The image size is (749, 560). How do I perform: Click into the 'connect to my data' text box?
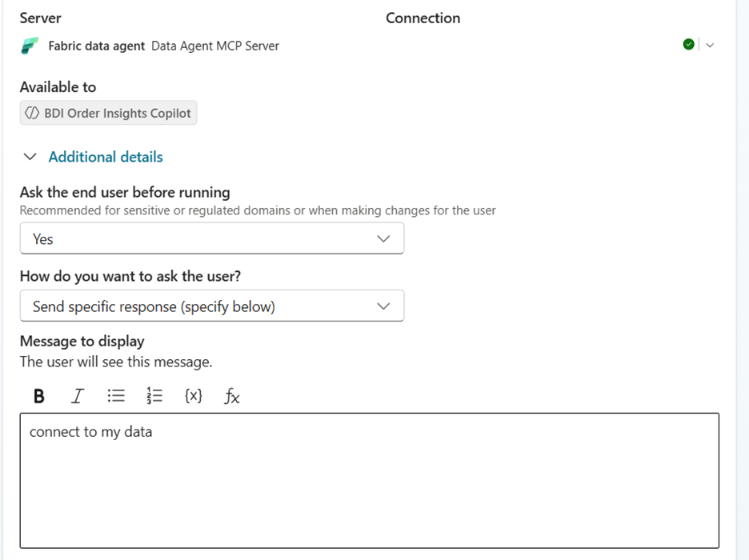coord(369,480)
